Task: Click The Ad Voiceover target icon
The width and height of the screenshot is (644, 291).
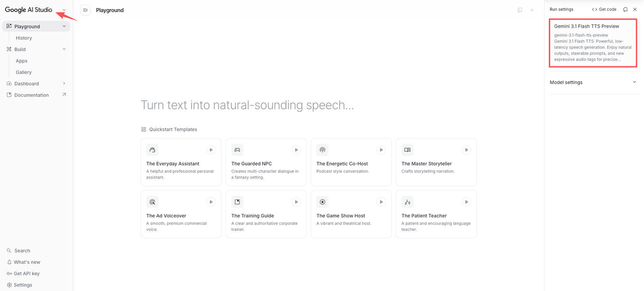Action: [x=152, y=202]
